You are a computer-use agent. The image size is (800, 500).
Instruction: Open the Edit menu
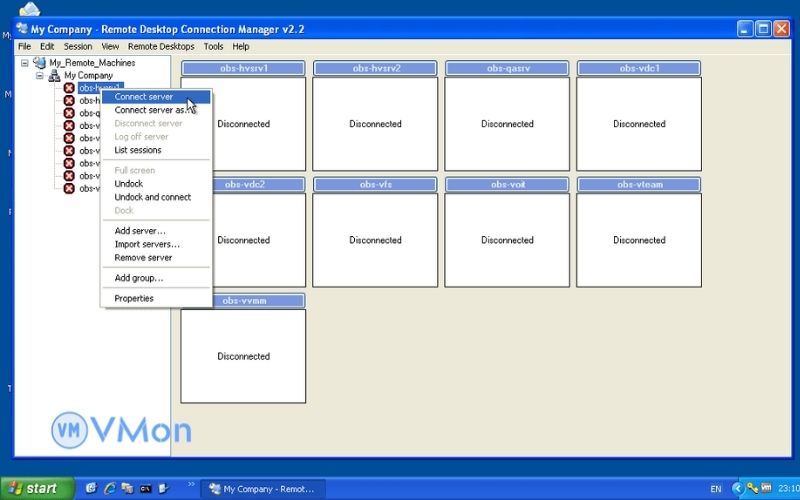tap(47, 46)
